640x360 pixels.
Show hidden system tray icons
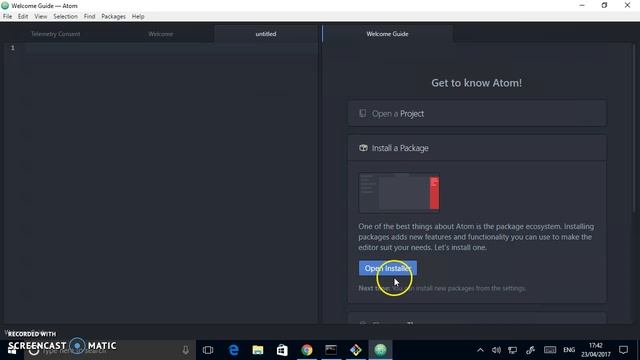tap(480, 350)
